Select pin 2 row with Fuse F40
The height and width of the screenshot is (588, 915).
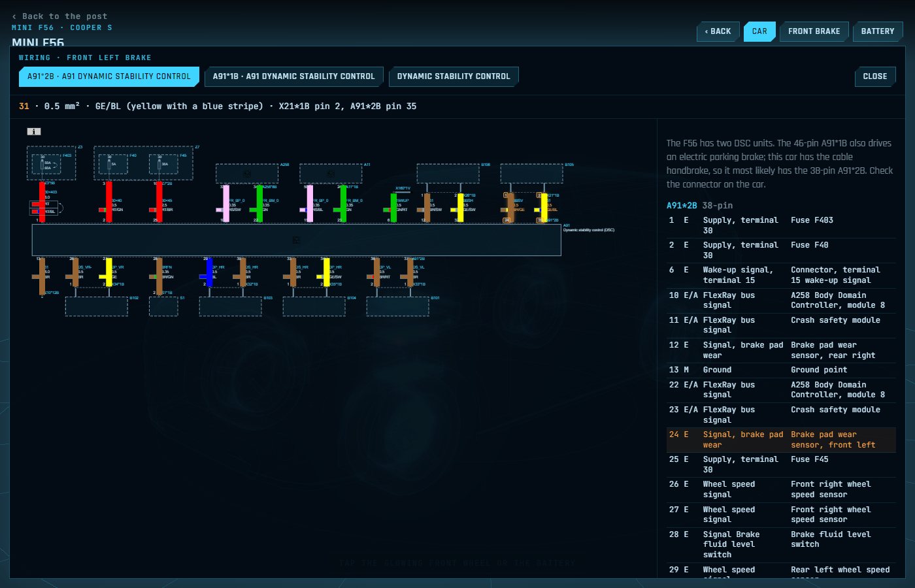(x=781, y=250)
